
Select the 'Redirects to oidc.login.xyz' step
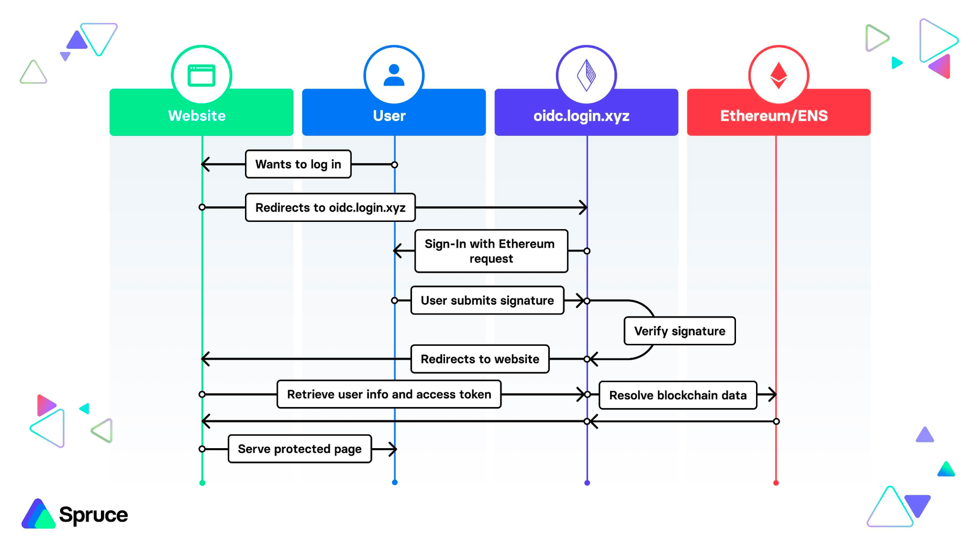[330, 207]
